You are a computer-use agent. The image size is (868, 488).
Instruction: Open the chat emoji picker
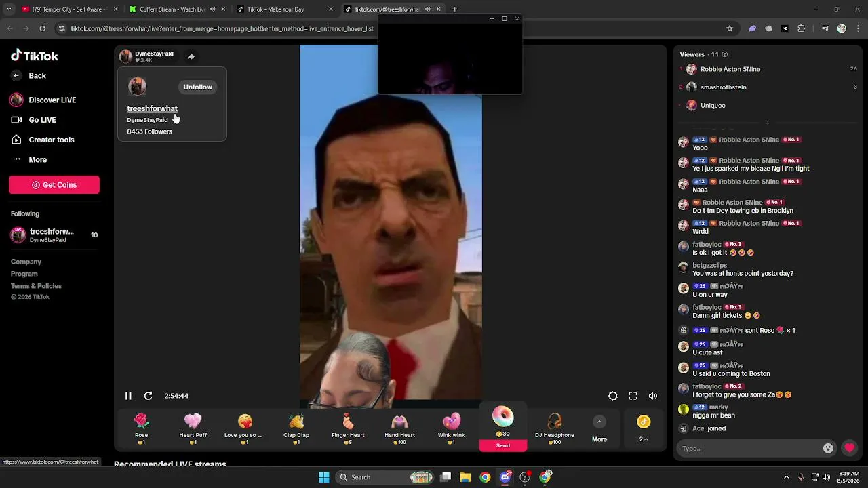click(828, 449)
